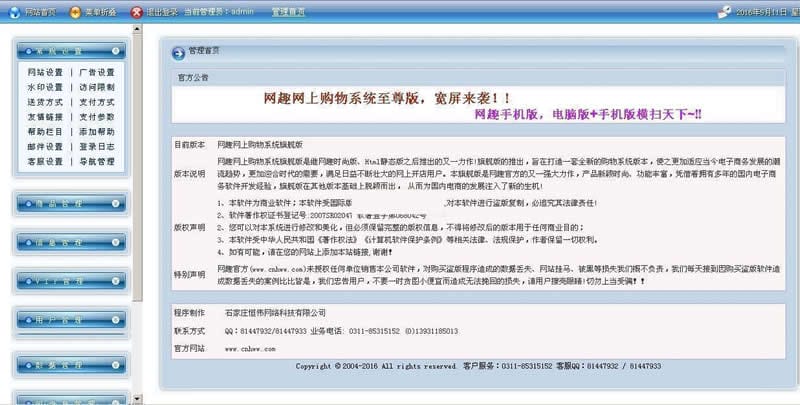
Task: Open 邮件设置 in the sidebar
Action: point(45,146)
